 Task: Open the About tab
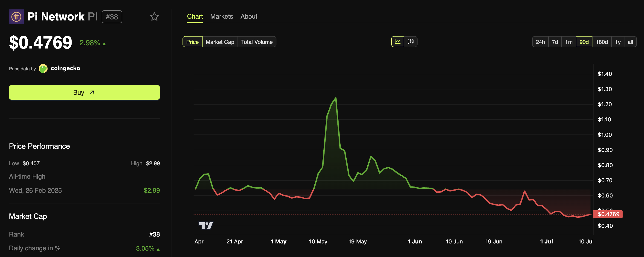[249, 17]
